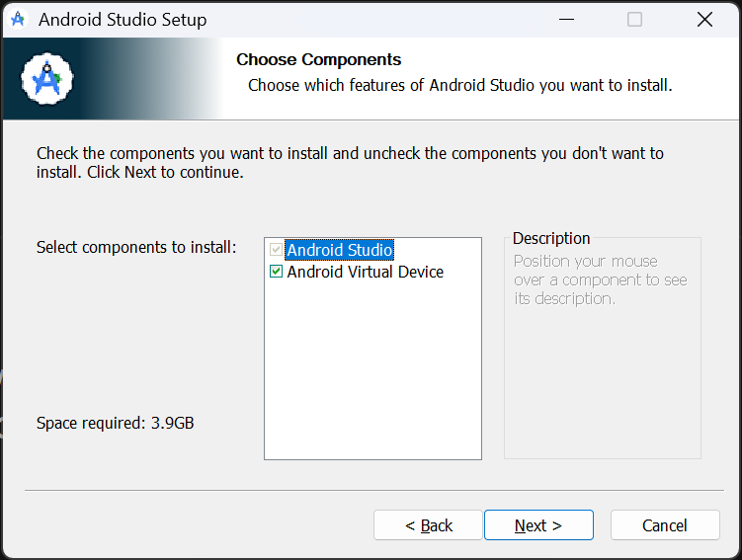The height and width of the screenshot is (560, 742).
Task: Minimize the Android Studio Setup window
Action: (x=565, y=20)
